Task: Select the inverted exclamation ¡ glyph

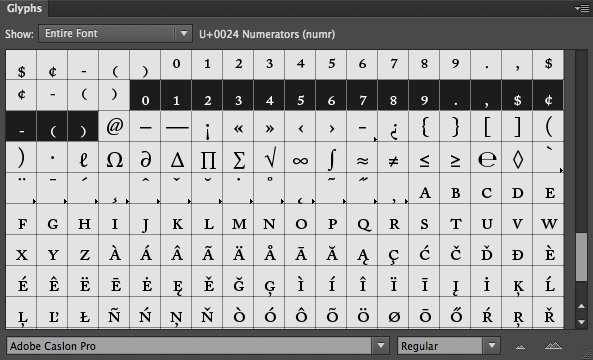Action: pos(207,126)
